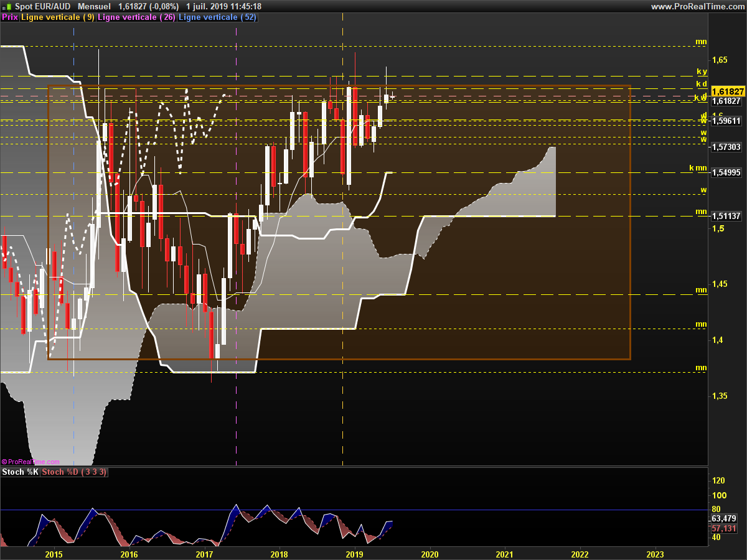This screenshot has width=747, height=560.
Task: Click the 2017 year label on time axis
Action: pyautogui.click(x=204, y=554)
